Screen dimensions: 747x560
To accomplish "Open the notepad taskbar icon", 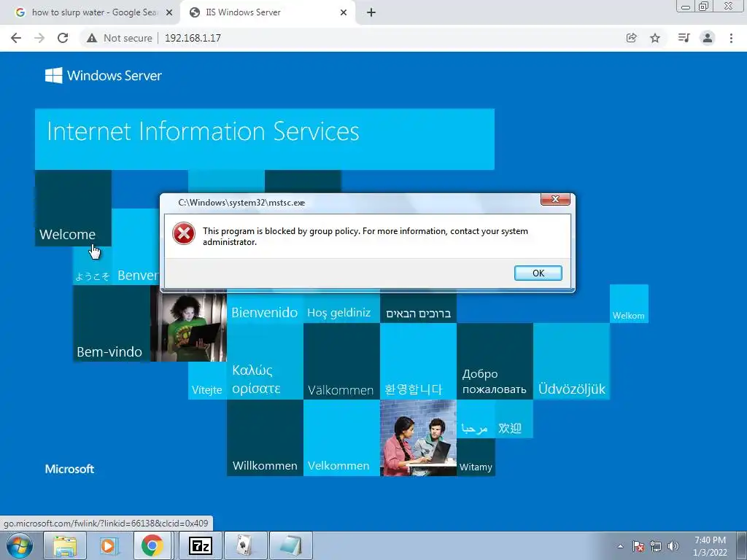I will click(x=291, y=545).
